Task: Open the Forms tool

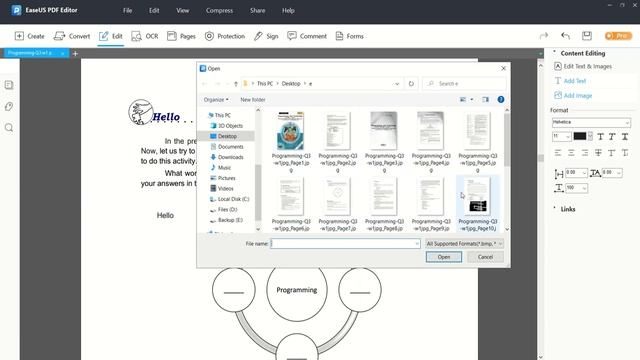Action: [349, 36]
